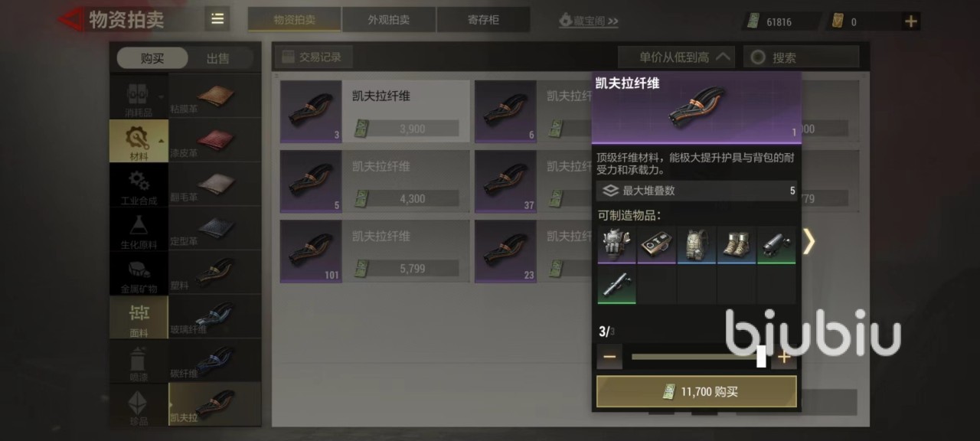The width and height of the screenshot is (980, 441).
Task: Switch to the 出售 sell toggle
Action: [x=217, y=58]
